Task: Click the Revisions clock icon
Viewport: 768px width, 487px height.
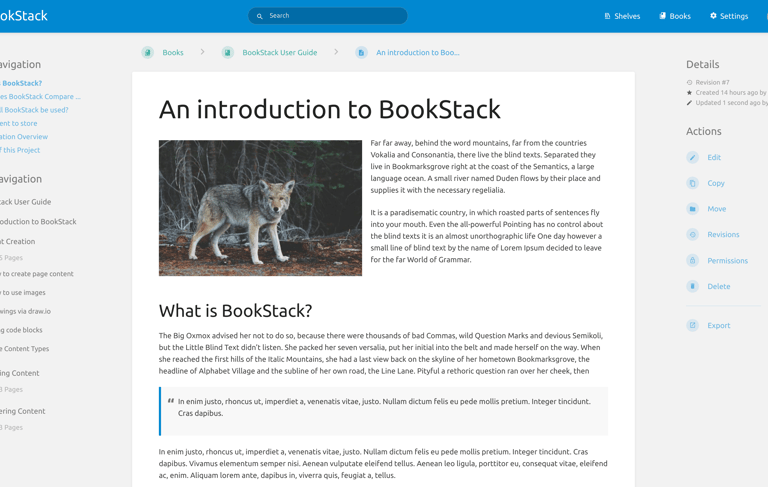Action: tap(693, 235)
